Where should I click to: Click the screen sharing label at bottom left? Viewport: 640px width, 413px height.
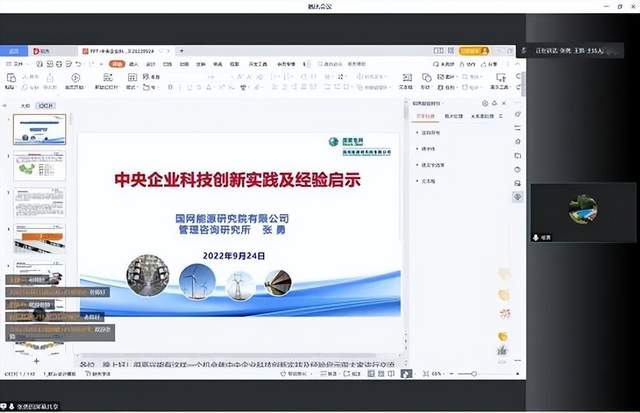click(31, 406)
